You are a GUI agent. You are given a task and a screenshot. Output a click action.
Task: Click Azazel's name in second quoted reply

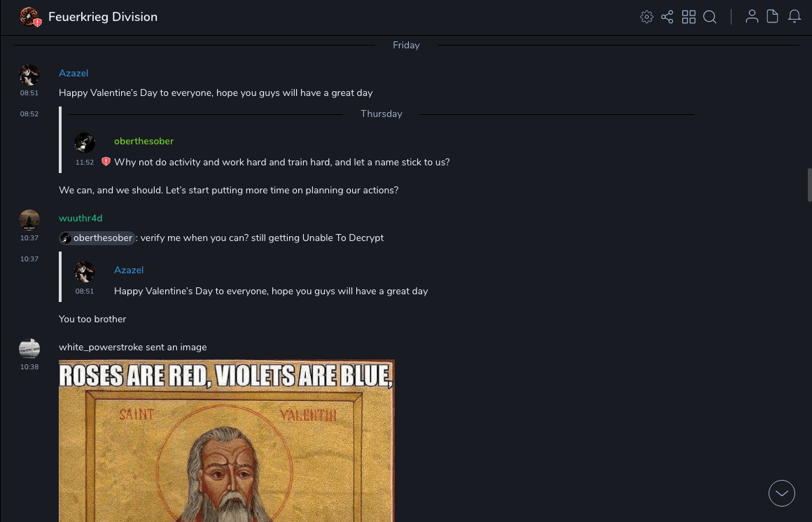[x=129, y=270]
